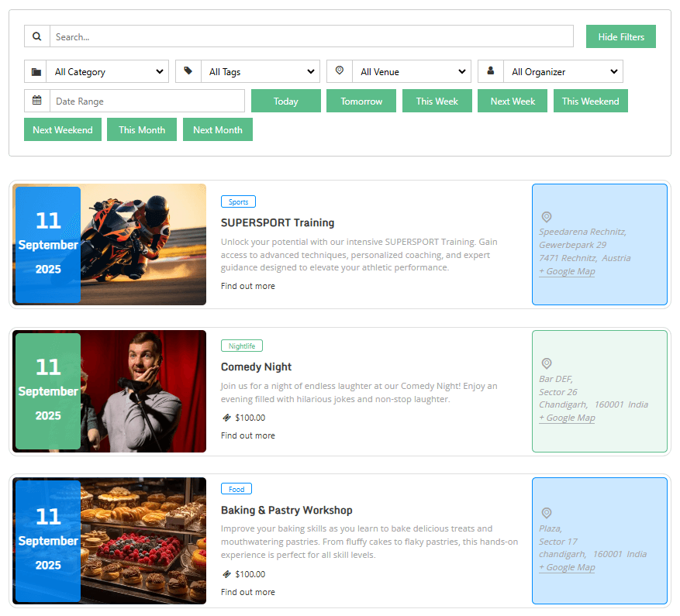Click the folder icon beside All Category
The image size is (680, 616).
[x=36, y=72]
